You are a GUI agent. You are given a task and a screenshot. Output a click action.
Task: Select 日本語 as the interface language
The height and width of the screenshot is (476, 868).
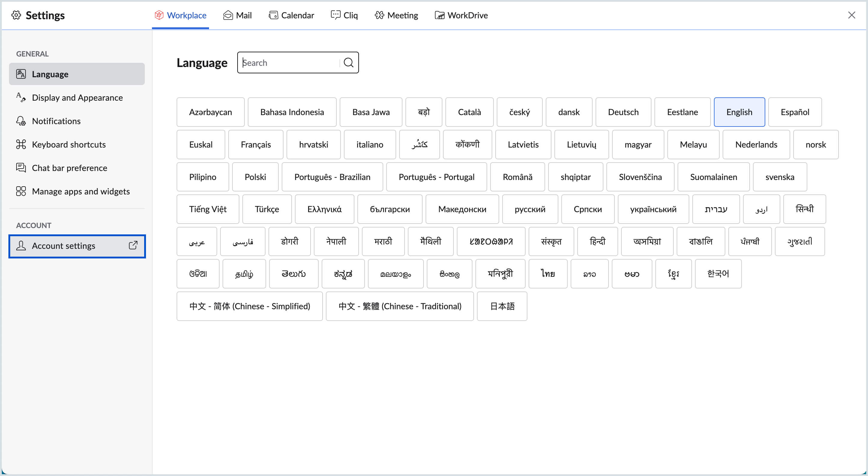pyautogui.click(x=502, y=306)
